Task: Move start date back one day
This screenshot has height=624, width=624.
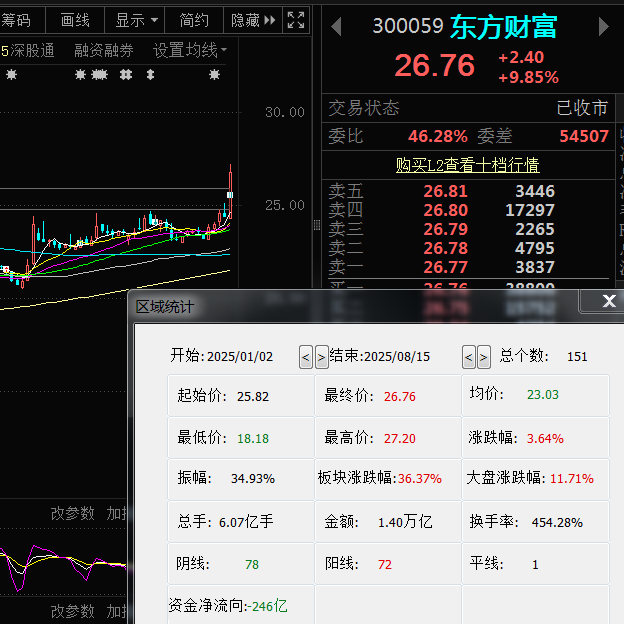Action: pos(306,357)
